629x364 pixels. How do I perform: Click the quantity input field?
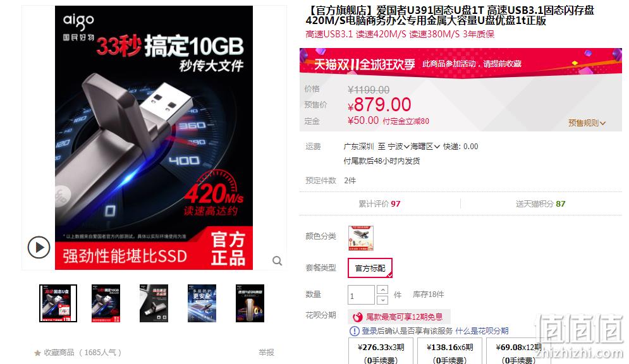tap(361, 295)
